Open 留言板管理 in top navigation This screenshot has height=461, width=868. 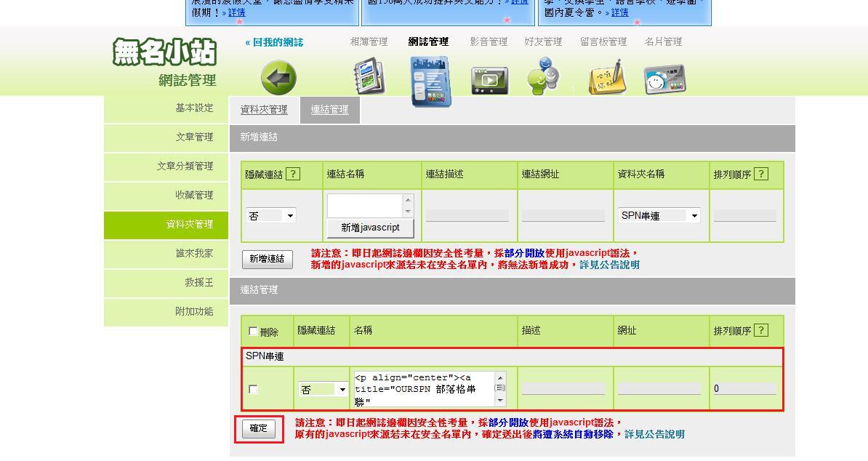click(x=603, y=41)
